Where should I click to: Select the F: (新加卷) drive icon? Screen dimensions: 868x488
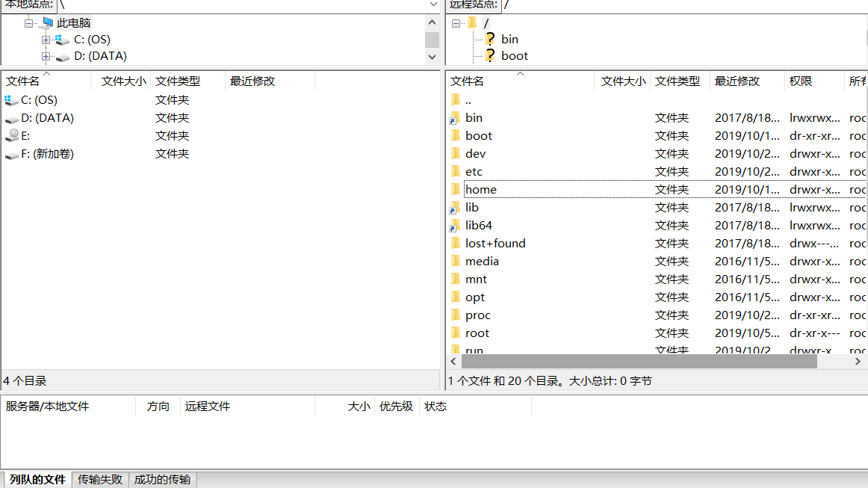click(x=11, y=155)
